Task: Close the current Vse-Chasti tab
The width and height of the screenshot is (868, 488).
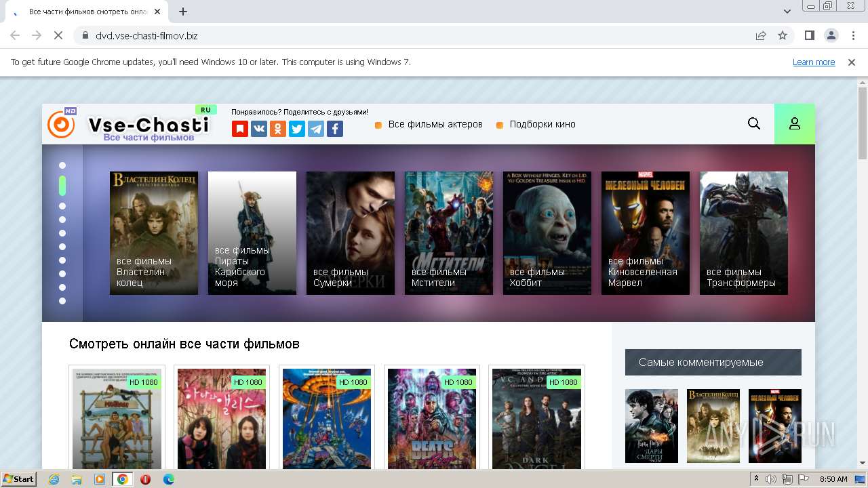Action: pyautogui.click(x=157, y=12)
